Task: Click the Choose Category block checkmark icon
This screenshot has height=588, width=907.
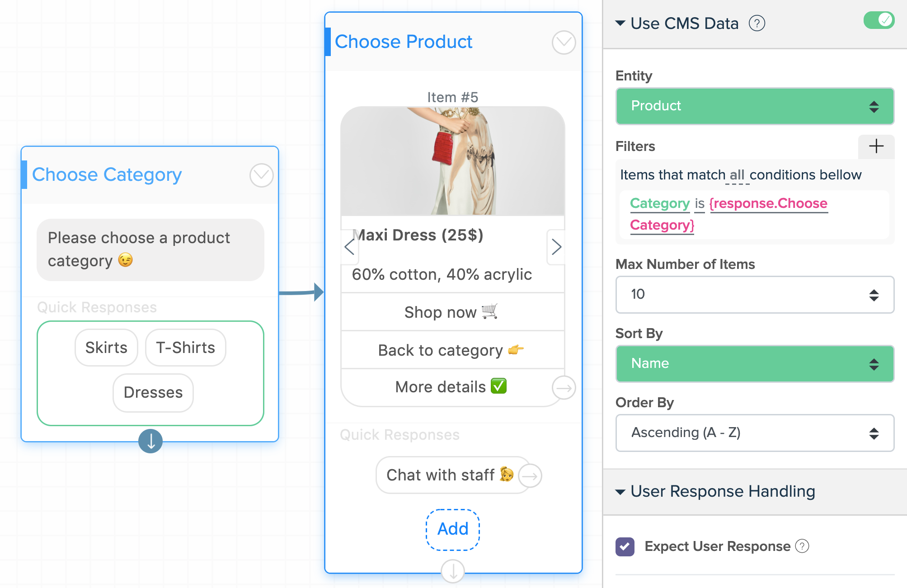Action: [261, 175]
